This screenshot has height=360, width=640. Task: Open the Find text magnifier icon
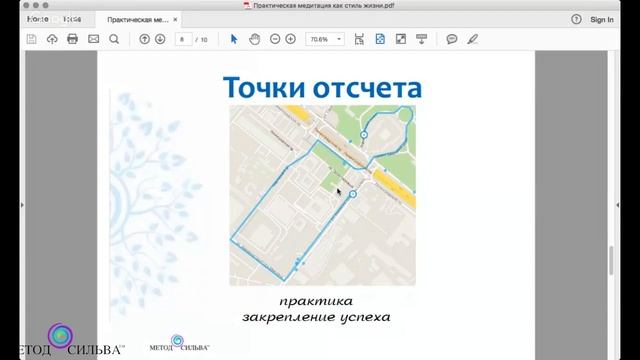pyautogui.click(x=114, y=39)
